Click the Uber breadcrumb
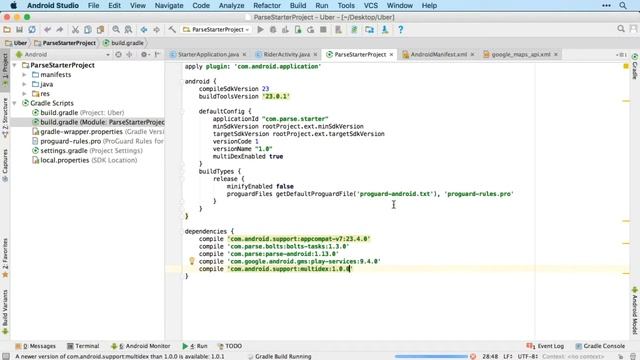The width and height of the screenshot is (640, 360). point(16,43)
